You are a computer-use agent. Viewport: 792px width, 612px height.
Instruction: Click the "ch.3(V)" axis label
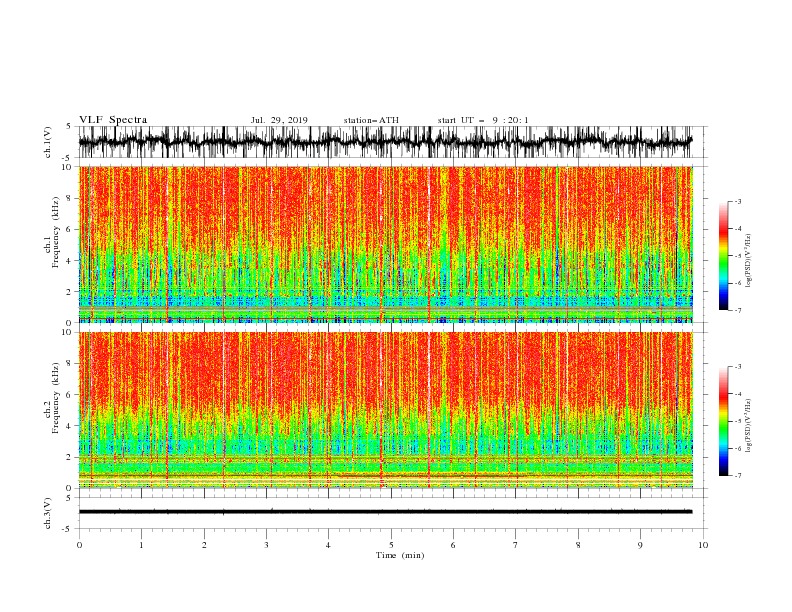[x=48, y=513]
